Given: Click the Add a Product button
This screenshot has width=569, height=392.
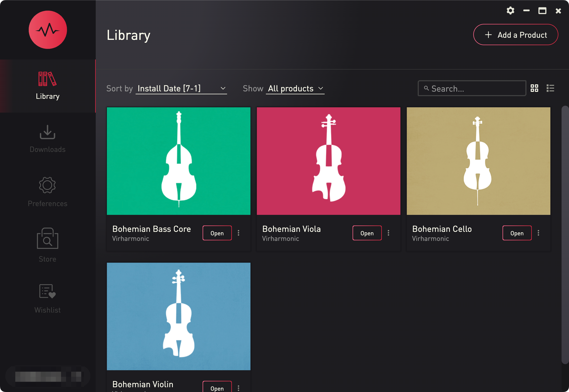Looking at the screenshot, I should 516,35.
